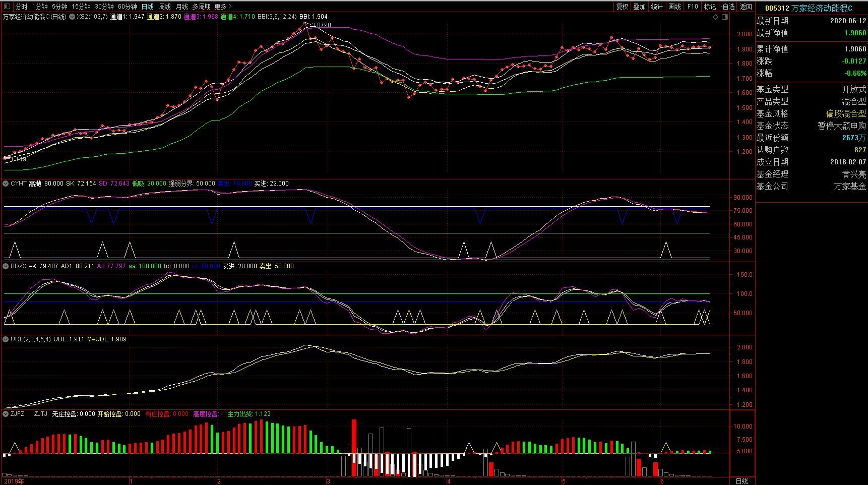The height and width of the screenshot is (485, 868).
Task: Click the 涨幅 value -0.66%
Action: pos(856,73)
